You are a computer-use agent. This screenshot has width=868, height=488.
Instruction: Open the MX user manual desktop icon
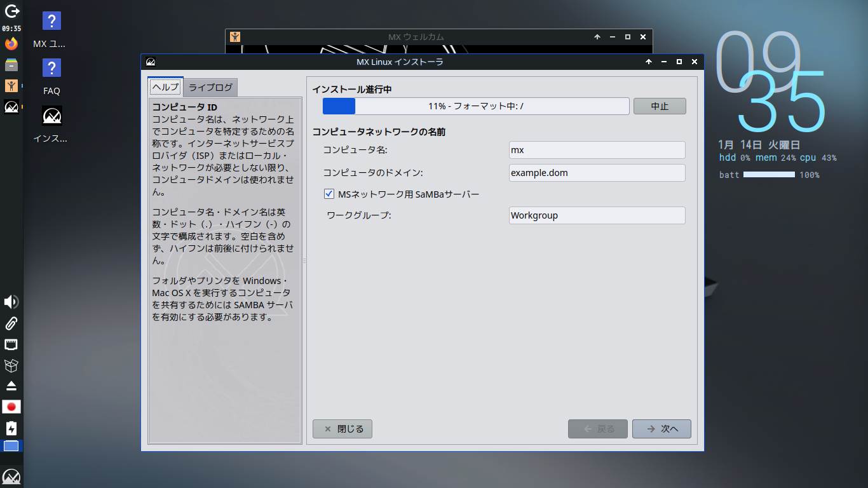point(51,21)
